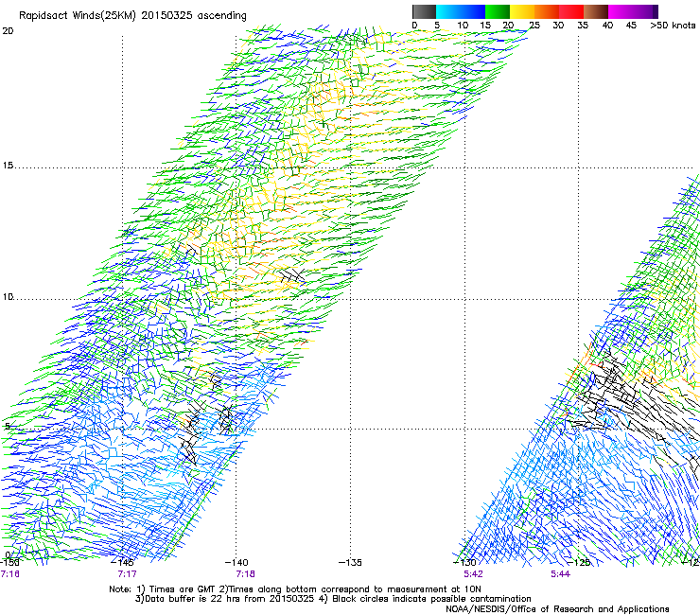Click the '>50 knots' legend label
This screenshot has height=615, width=700.
coord(673,26)
